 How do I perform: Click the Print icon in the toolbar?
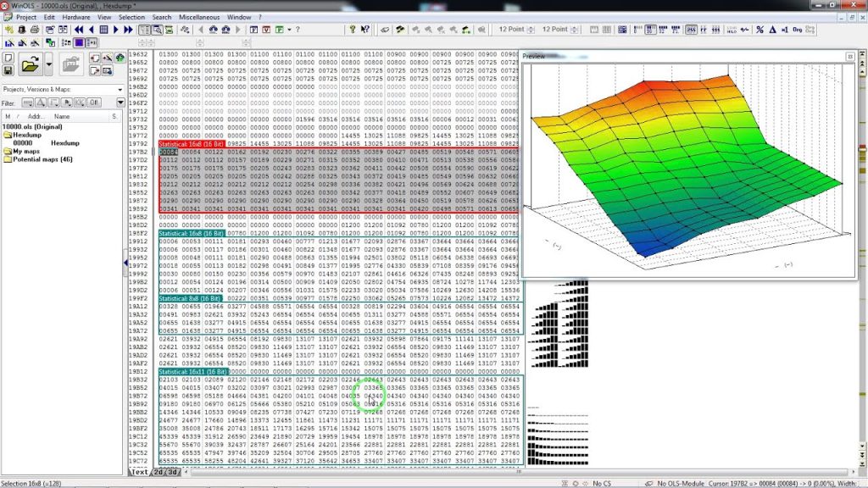(x=33, y=30)
